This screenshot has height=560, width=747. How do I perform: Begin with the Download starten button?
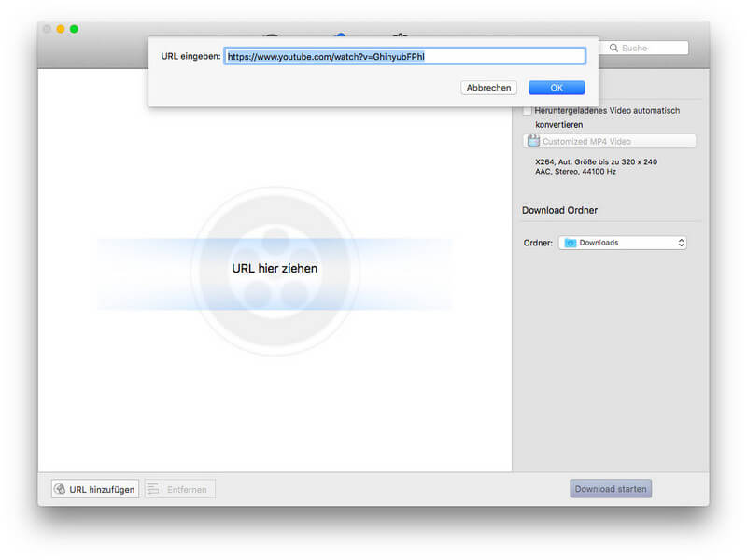pos(611,488)
